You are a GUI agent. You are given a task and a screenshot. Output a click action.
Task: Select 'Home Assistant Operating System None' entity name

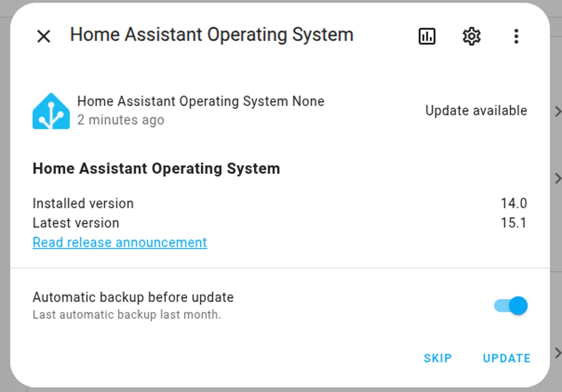(200, 101)
